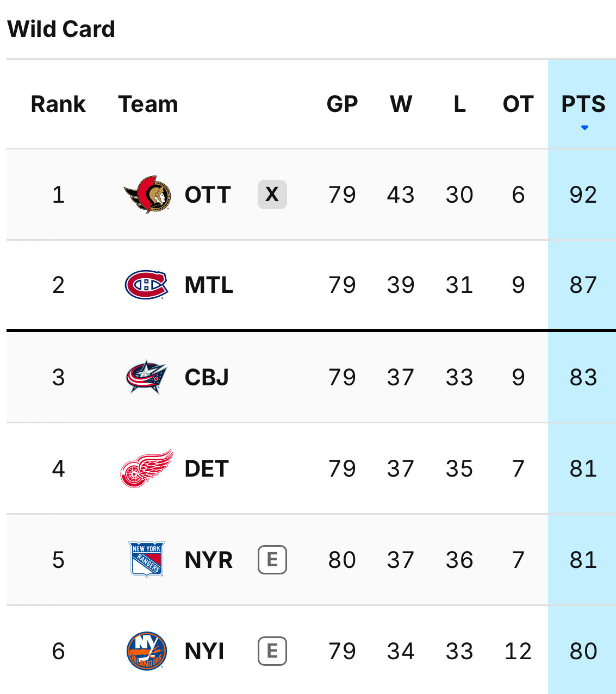
Task: Click the New York Rangers logo
Action: coord(147,559)
